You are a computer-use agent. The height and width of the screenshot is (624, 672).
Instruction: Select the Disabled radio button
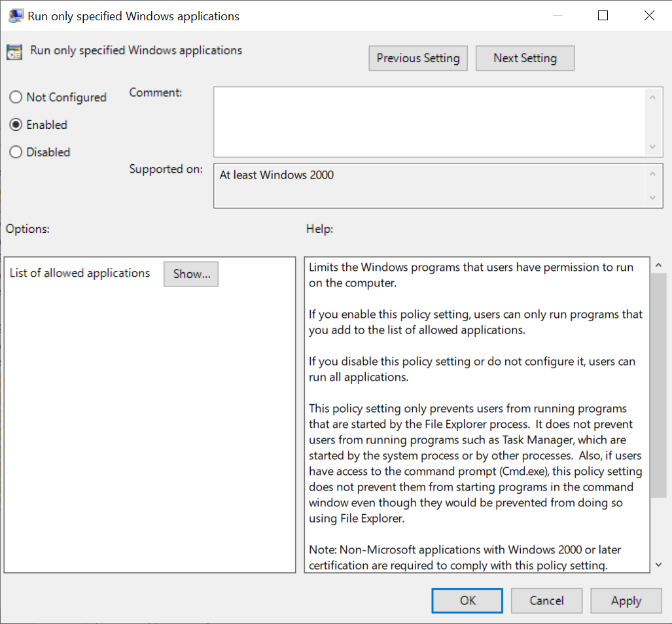coord(16,152)
